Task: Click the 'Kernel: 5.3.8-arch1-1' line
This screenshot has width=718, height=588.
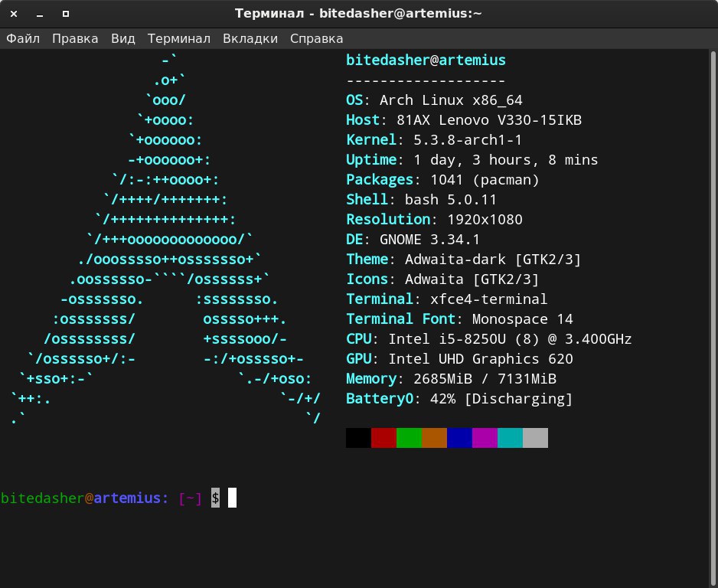Action: click(434, 139)
